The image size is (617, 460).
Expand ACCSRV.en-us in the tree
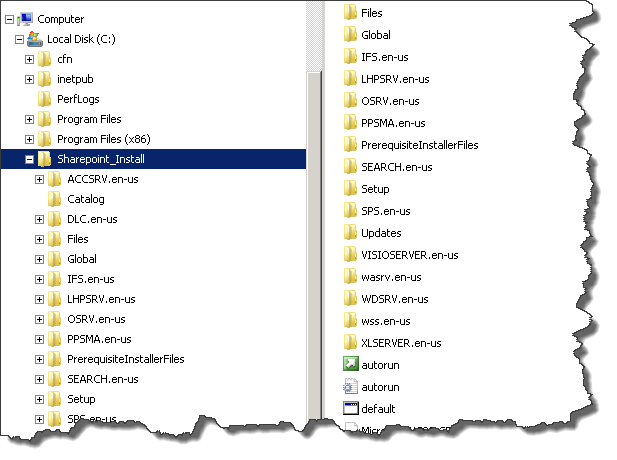pos(39,179)
